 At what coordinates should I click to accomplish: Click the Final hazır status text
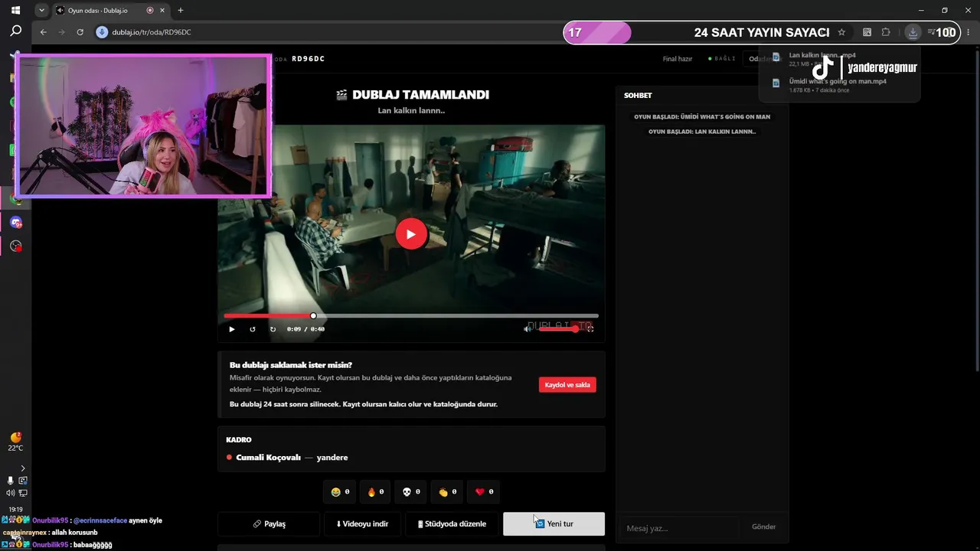coord(678,59)
